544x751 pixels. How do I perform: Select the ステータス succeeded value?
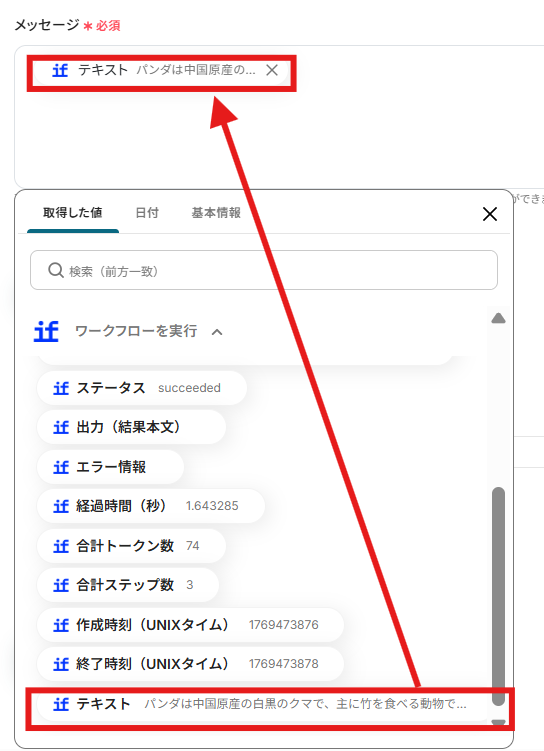click(142, 387)
